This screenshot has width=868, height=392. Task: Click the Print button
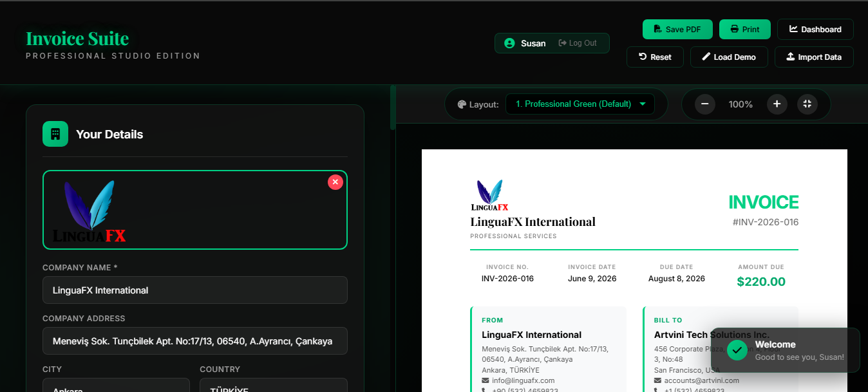click(x=745, y=29)
